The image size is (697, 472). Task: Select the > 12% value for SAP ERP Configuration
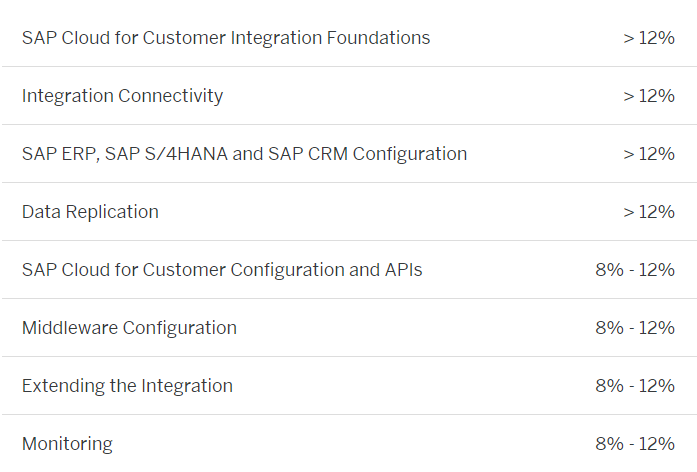[x=649, y=154]
